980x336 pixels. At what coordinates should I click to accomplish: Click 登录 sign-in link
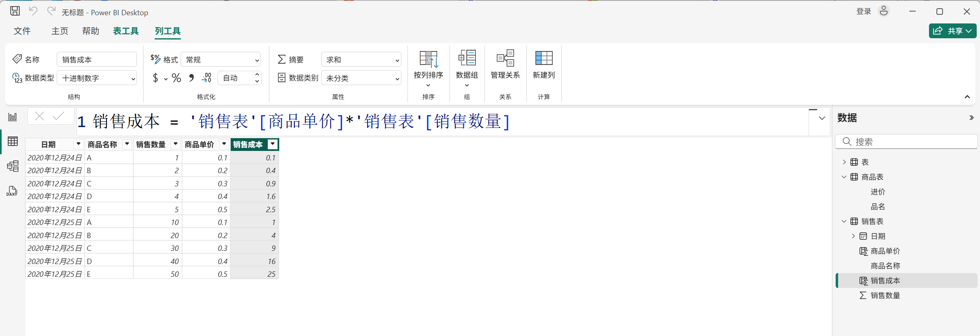(x=864, y=12)
